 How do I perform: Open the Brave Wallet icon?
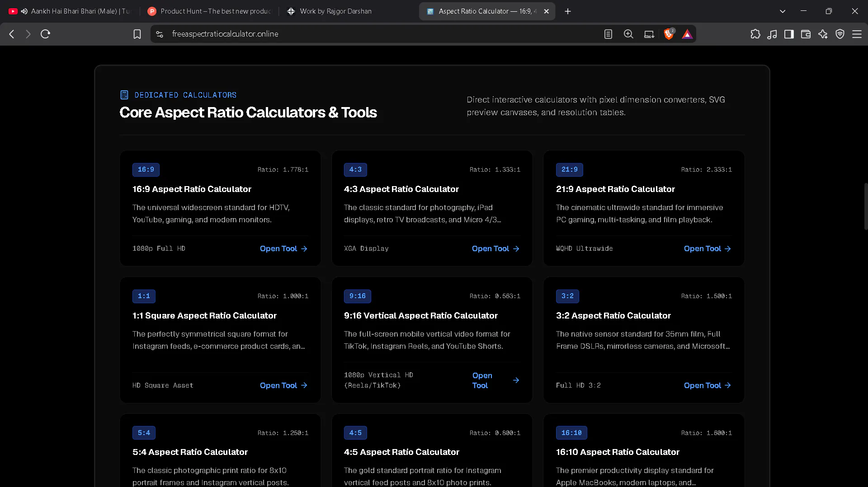point(806,34)
